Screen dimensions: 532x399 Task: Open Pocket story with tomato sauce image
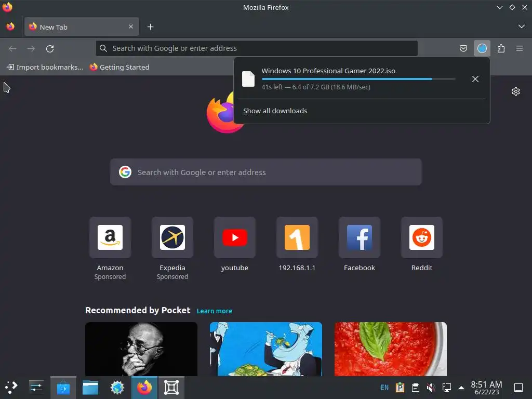[x=391, y=349]
